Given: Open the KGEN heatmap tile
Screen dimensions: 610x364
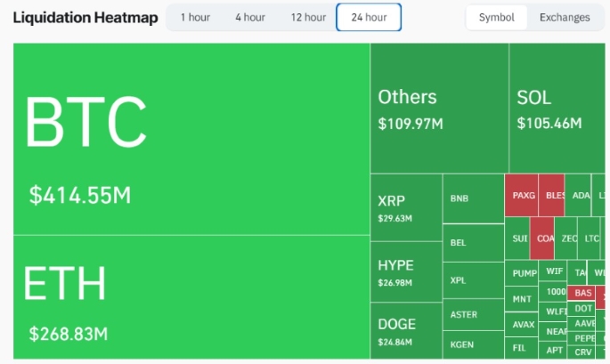Looking at the screenshot, I should pyautogui.click(x=473, y=344).
